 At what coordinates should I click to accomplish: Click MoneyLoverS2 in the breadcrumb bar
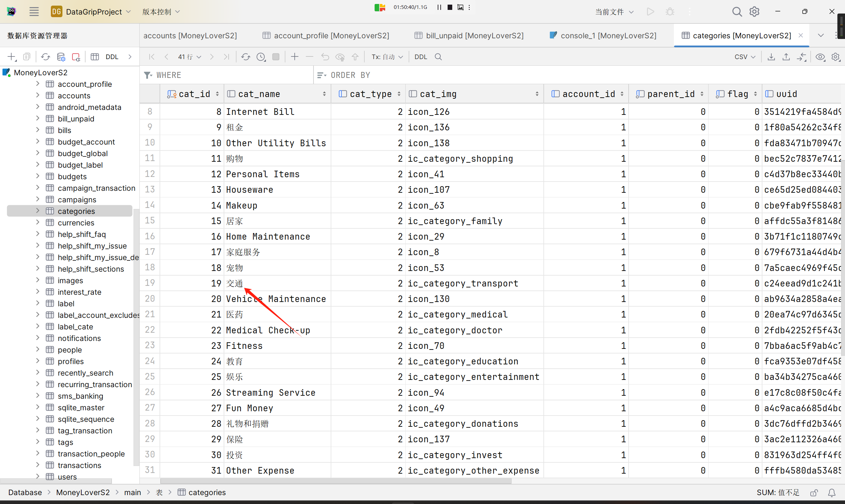(83, 492)
